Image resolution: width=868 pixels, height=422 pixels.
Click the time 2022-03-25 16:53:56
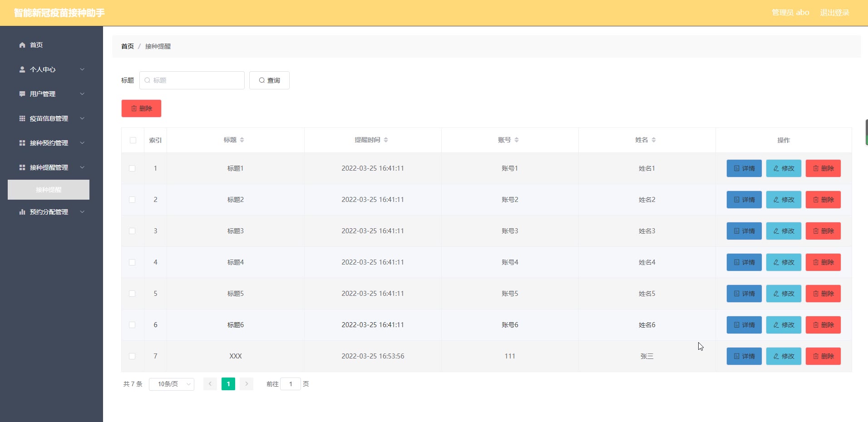pos(373,356)
